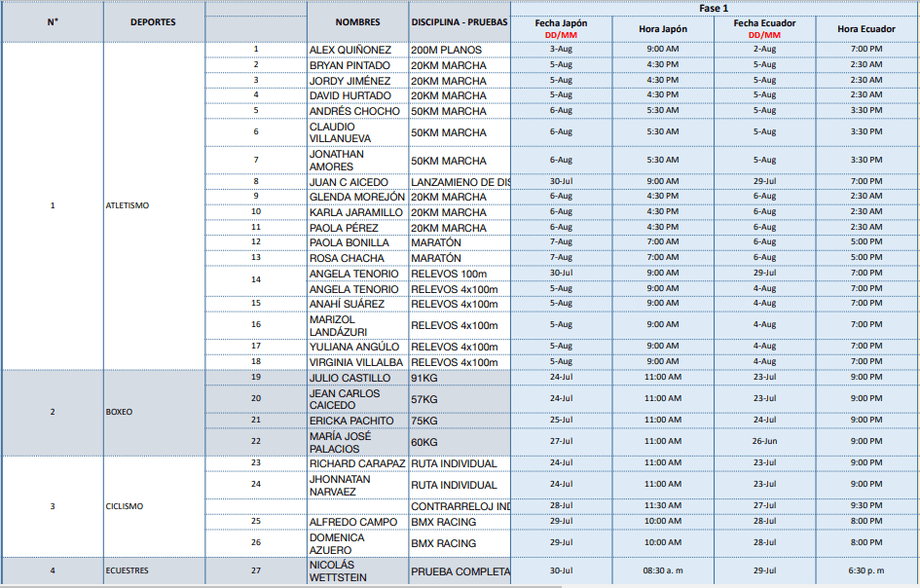Click the NOMBRES column header
The width and height of the screenshot is (920, 588).
(357, 21)
